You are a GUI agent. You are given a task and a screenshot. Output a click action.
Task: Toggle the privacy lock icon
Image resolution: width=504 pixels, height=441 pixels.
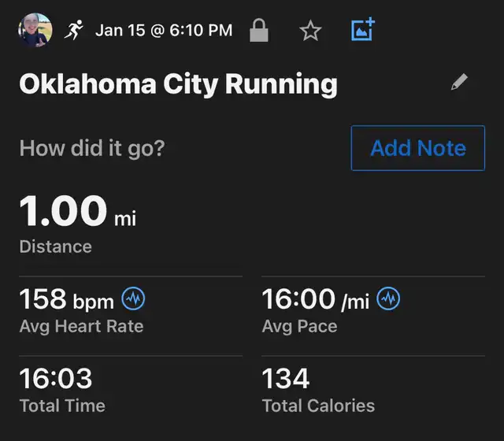coord(258,31)
